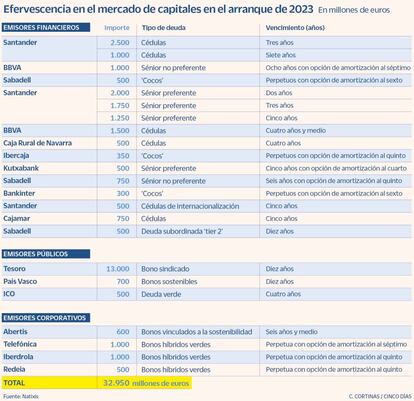Click 'Cédulas de internacionalización' cell
414x401 pixels.
coord(190,206)
